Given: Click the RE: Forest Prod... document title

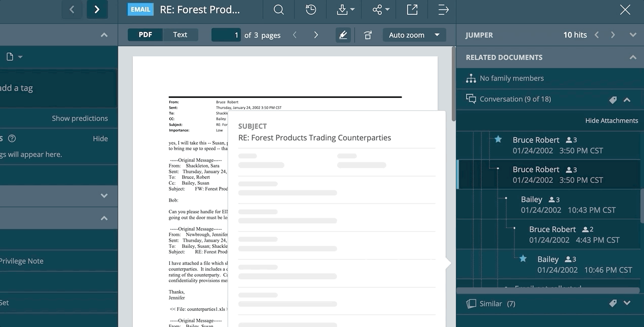Looking at the screenshot, I should click(x=200, y=10).
